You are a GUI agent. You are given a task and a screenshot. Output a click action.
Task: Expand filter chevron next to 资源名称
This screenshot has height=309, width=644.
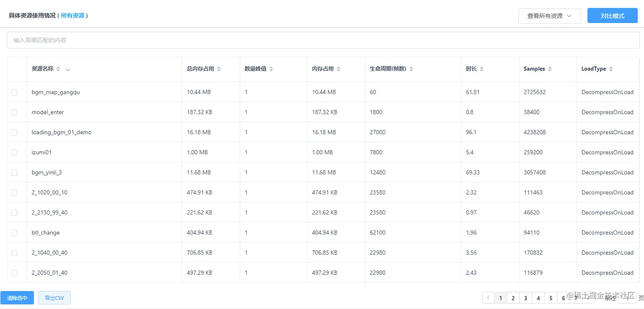click(68, 69)
